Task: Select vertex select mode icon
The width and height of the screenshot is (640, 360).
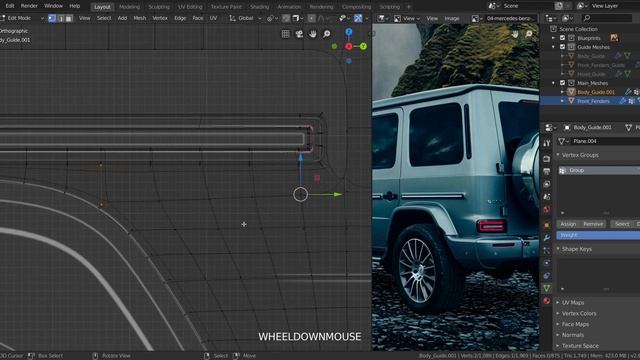Action: click(52, 18)
